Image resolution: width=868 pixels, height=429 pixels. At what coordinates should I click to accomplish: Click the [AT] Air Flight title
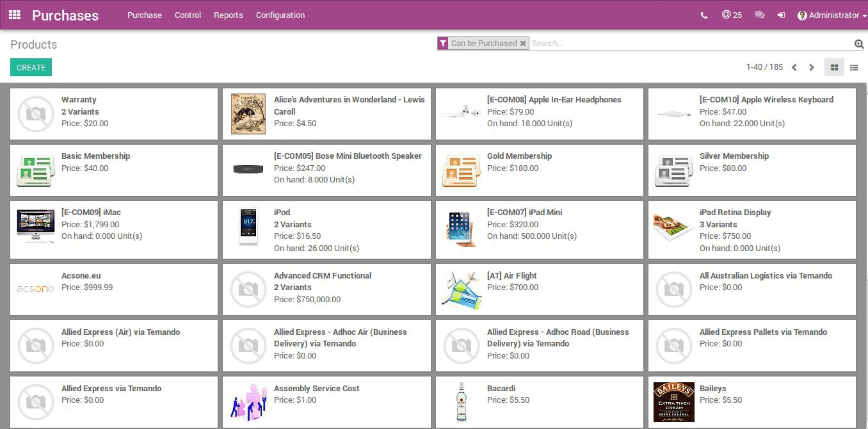pyautogui.click(x=512, y=276)
